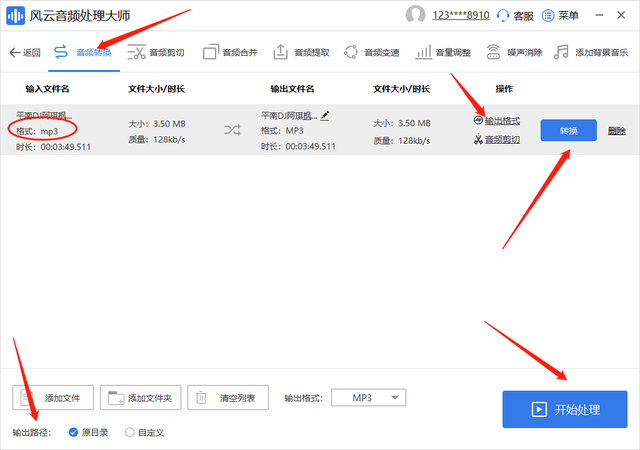Switch to the 音频合并 tab
This screenshot has height=450, width=640.
point(230,52)
